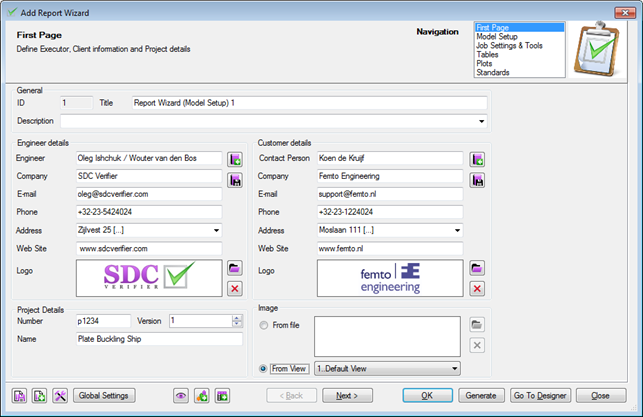Click the project Name field Plate Buckling Ship
This screenshot has height=417, width=643.
point(159,339)
